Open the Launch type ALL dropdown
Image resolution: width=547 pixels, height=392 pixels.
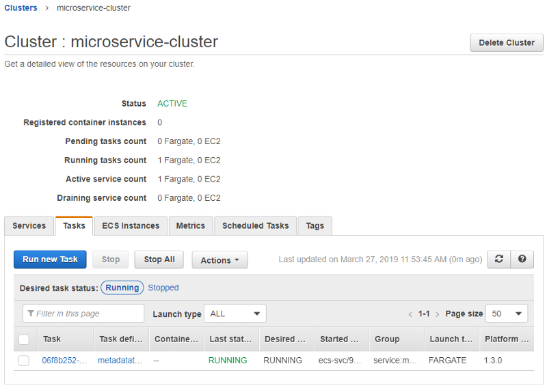coord(235,313)
